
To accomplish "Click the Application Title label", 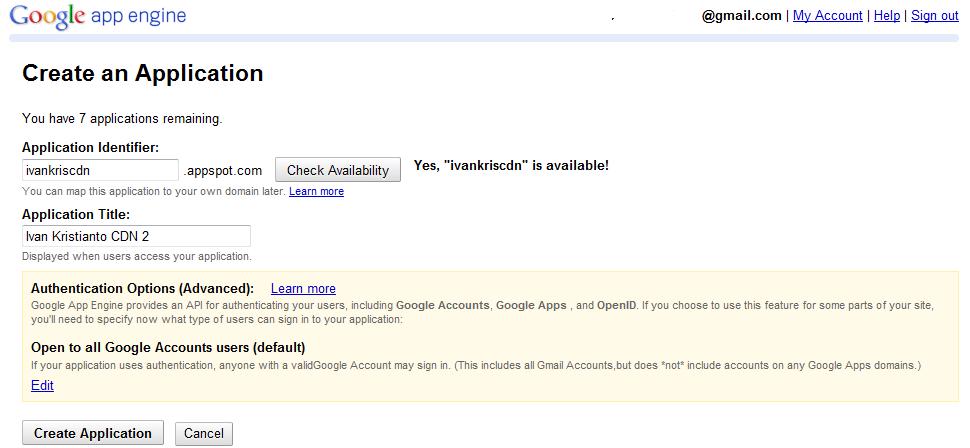I will pyautogui.click(x=76, y=214).
